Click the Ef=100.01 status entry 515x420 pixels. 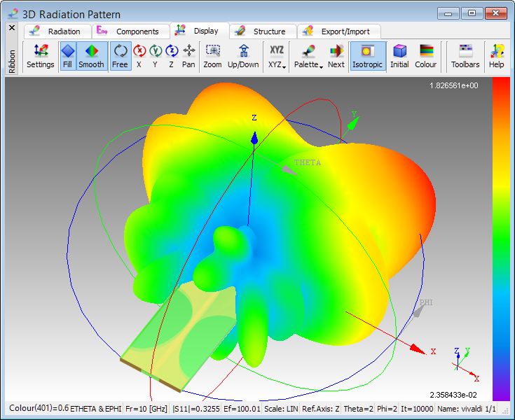pos(242,409)
